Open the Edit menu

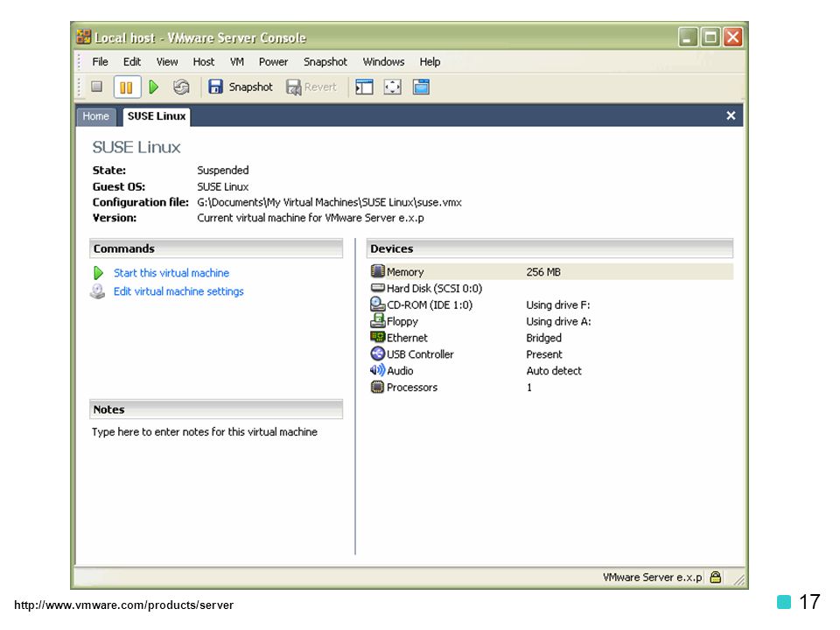pos(132,61)
